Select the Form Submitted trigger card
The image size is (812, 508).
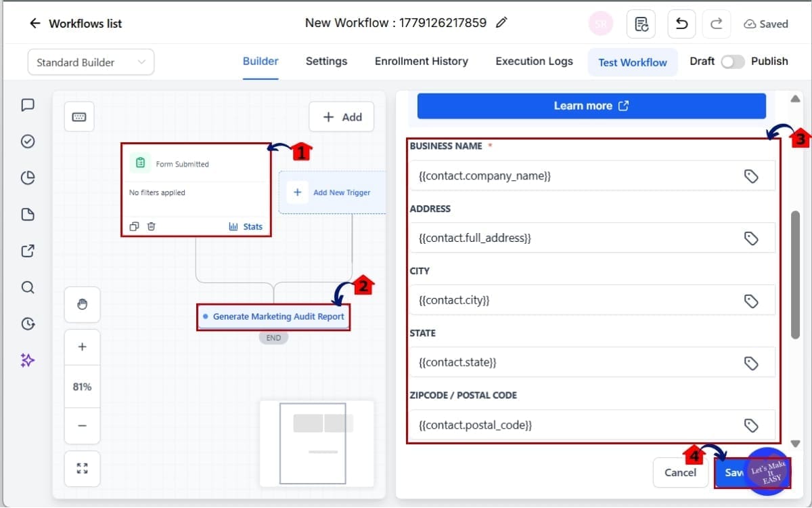[196, 190]
